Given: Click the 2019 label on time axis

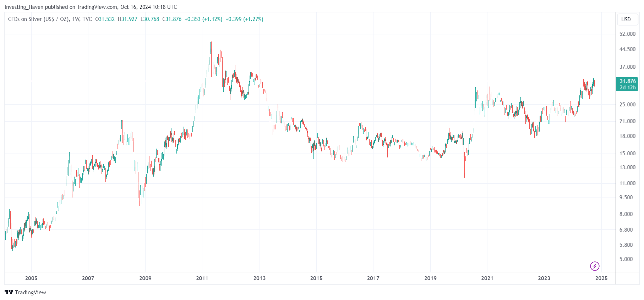Looking at the screenshot, I should tap(430, 278).
